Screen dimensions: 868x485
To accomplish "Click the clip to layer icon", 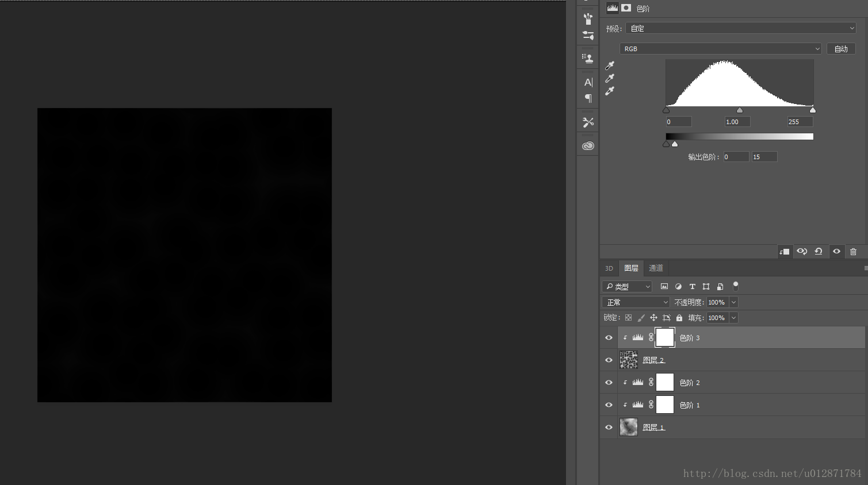I will 785,252.
